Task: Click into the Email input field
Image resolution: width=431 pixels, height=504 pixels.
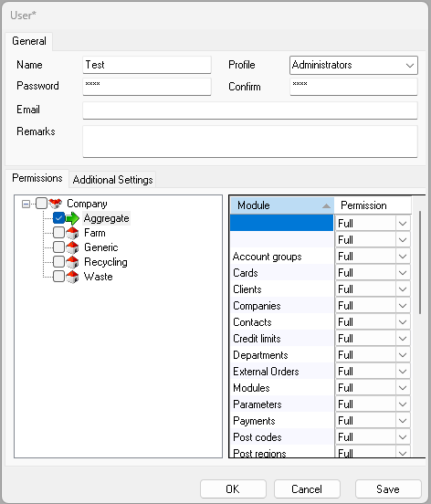Action: click(250, 110)
